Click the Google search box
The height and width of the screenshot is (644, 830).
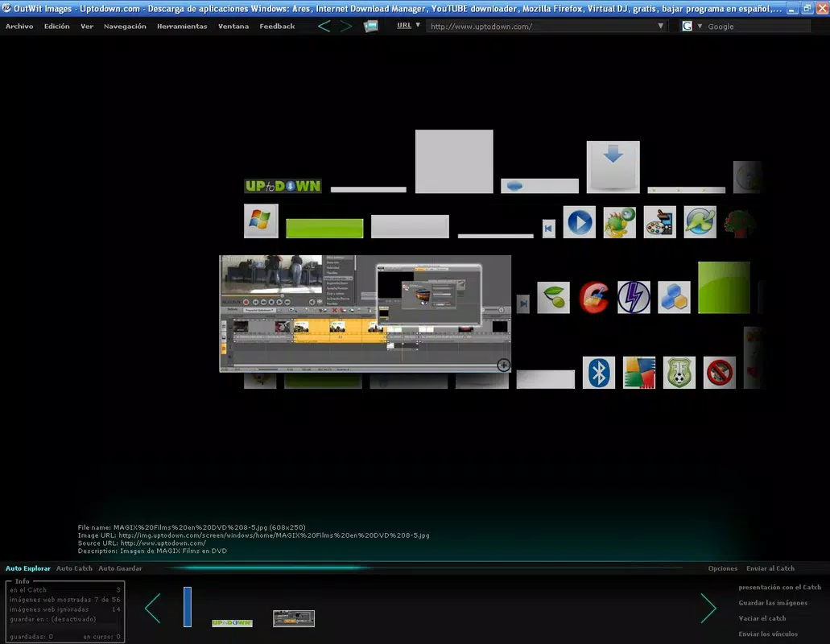(758, 26)
